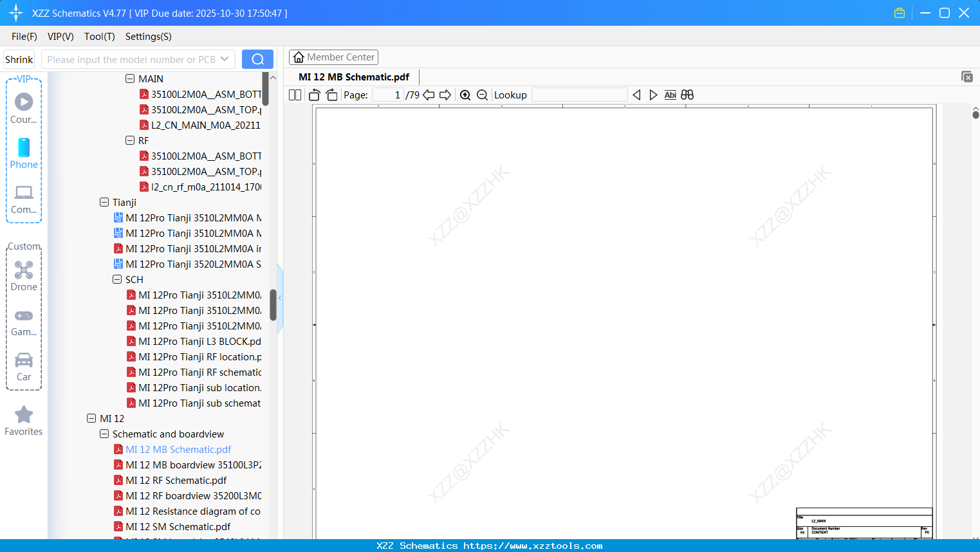This screenshot has height=552, width=980.
Task: Switch to the MI 12 MB Schematic.pdf tab
Action: (354, 77)
